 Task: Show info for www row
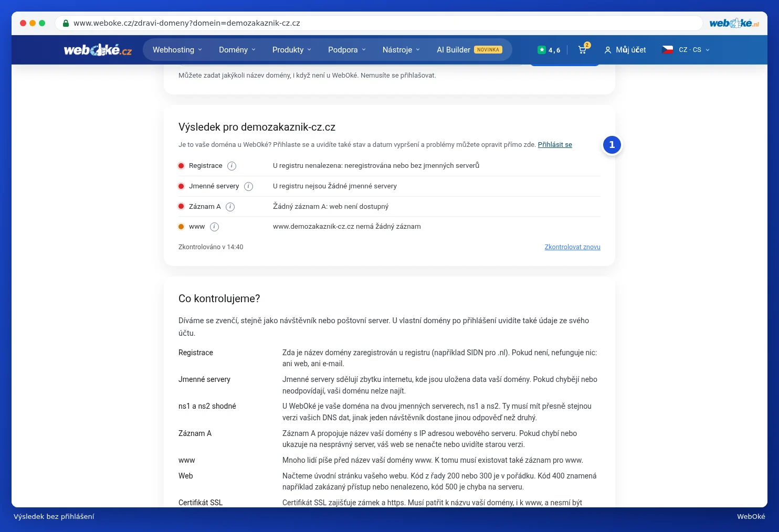click(x=214, y=227)
